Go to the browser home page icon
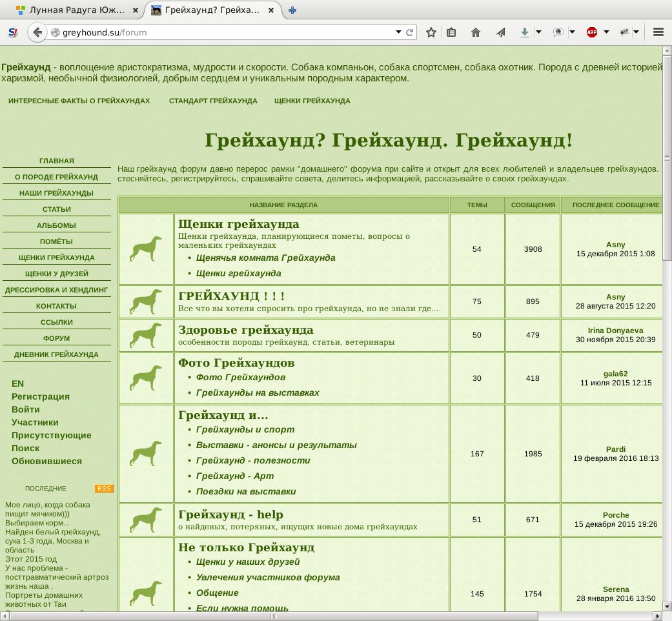Image resolution: width=672 pixels, height=621 pixels. pyautogui.click(x=476, y=32)
